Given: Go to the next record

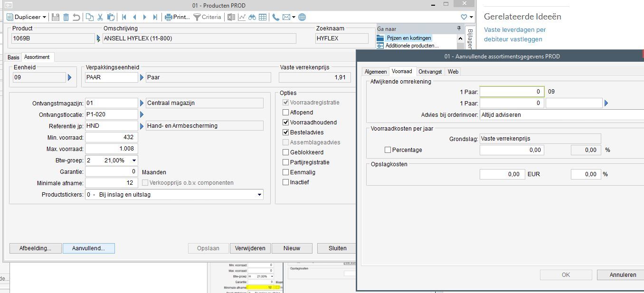Looking at the screenshot, I should coord(145,17).
